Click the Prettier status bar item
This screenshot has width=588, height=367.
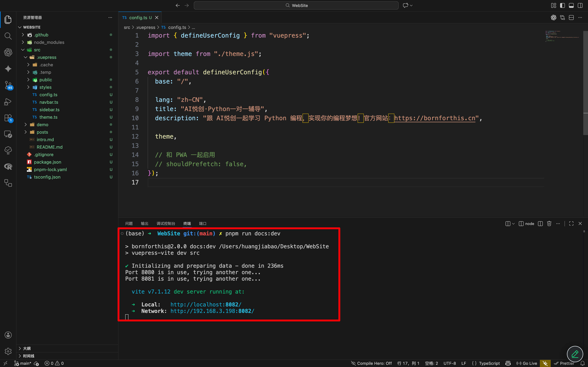coord(564,363)
